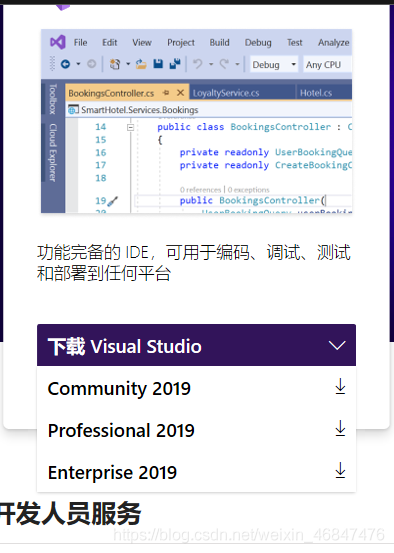
Task: Close the BookingsController.cs tab with its X
Action: pyautogui.click(x=180, y=93)
